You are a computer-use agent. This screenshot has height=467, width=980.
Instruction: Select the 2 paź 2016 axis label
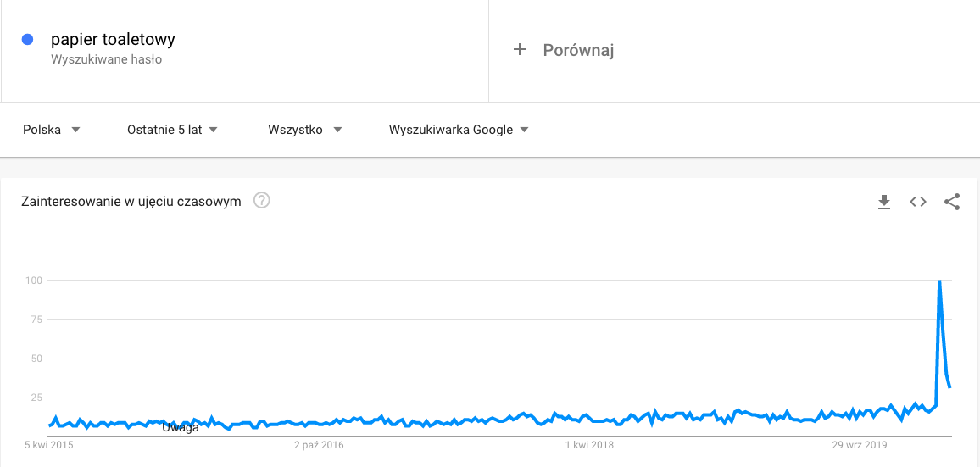tap(319, 445)
